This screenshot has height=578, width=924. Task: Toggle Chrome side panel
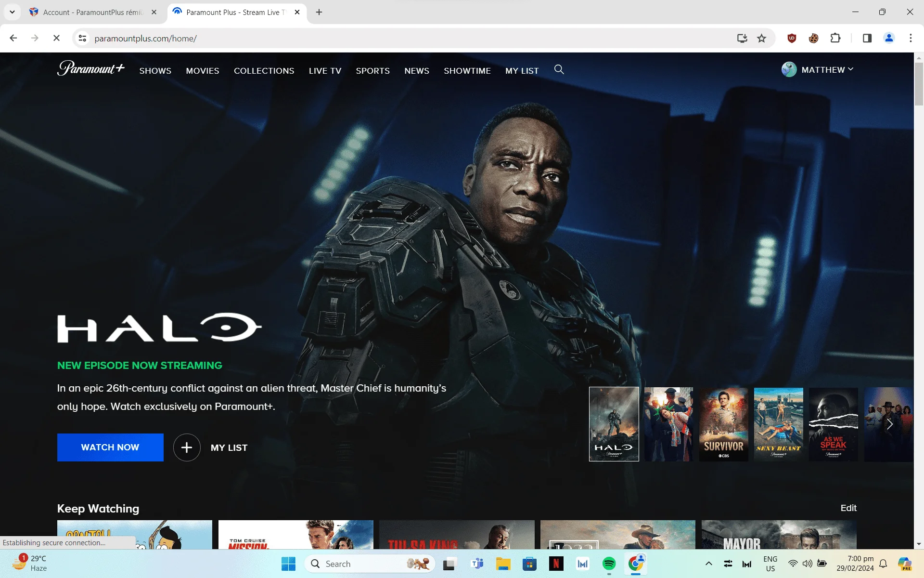(867, 38)
